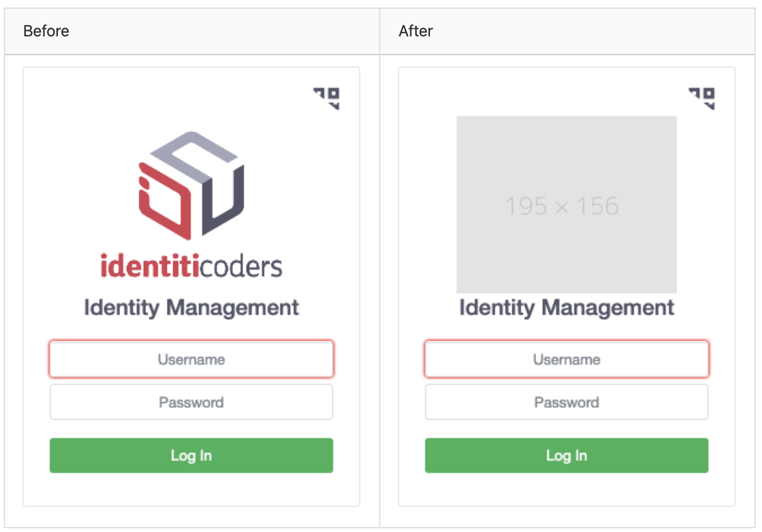762x532 pixels.
Task: Focus the Password field in Before panel
Action: point(191,402)
